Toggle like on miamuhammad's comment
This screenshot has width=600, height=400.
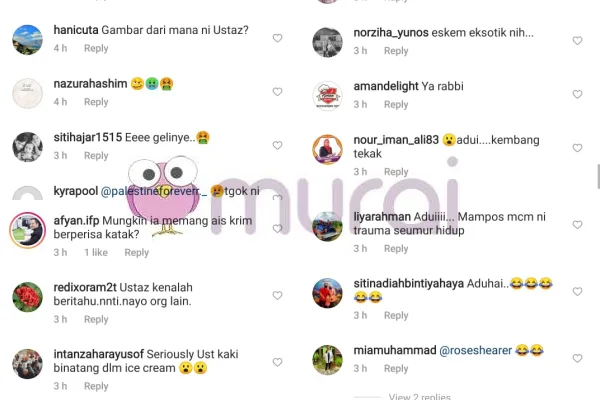coord(577,358)
